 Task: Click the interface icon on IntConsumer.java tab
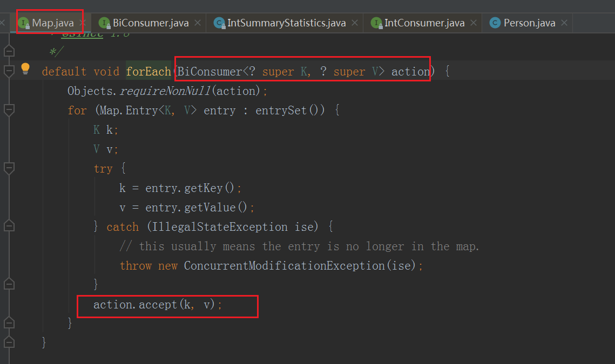point(376,23)
